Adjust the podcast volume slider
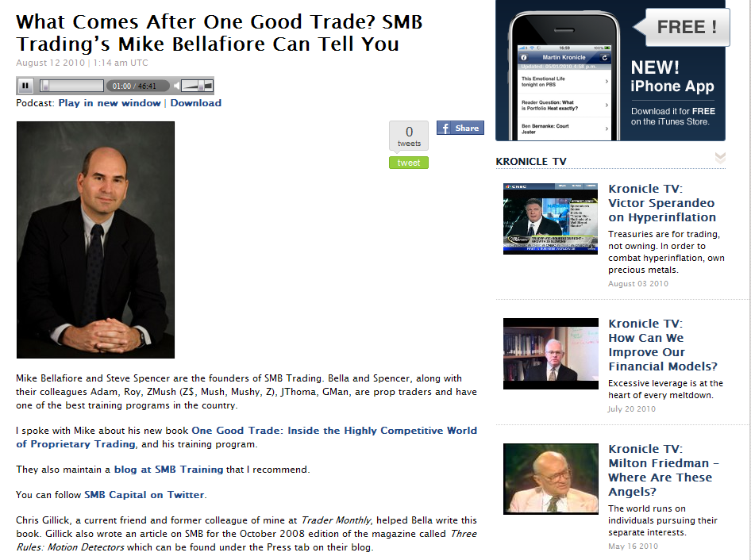 197,86
